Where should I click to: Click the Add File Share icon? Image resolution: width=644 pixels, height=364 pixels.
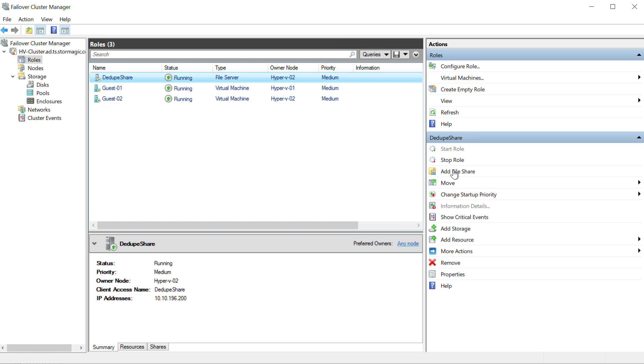(x=432, y=171)
